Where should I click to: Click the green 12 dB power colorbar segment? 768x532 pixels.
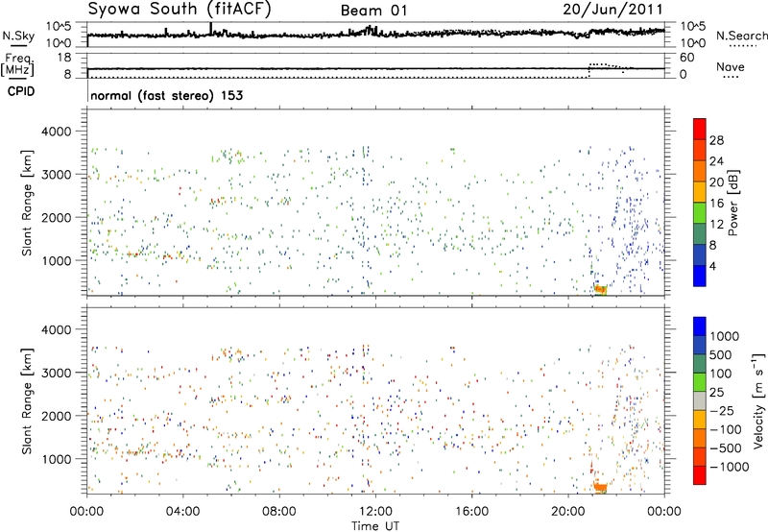[x=700, y=213]
